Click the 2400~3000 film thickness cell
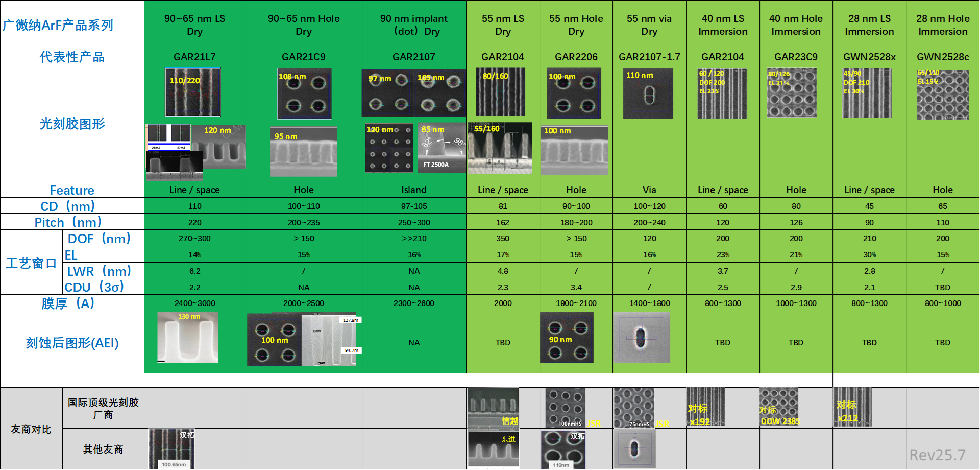Viewport: 980px width, 470px height. pos(194,303)
